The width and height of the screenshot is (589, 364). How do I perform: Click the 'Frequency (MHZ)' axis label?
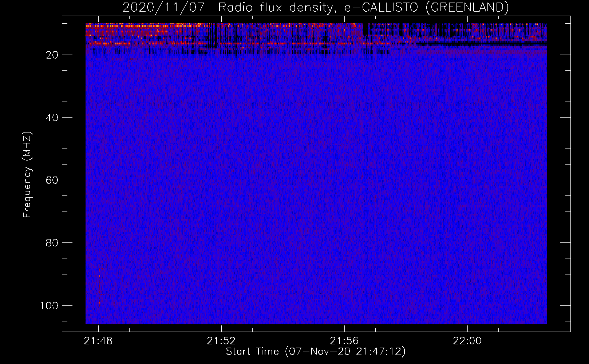[27, 175]
